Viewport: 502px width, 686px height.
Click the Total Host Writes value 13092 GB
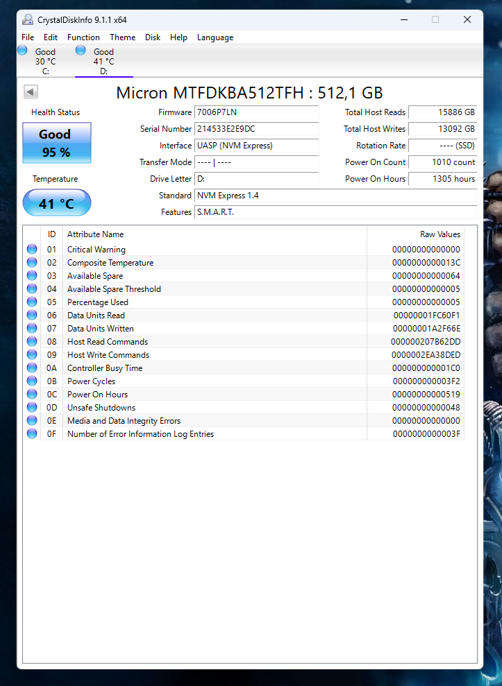(x=442, y=129)
